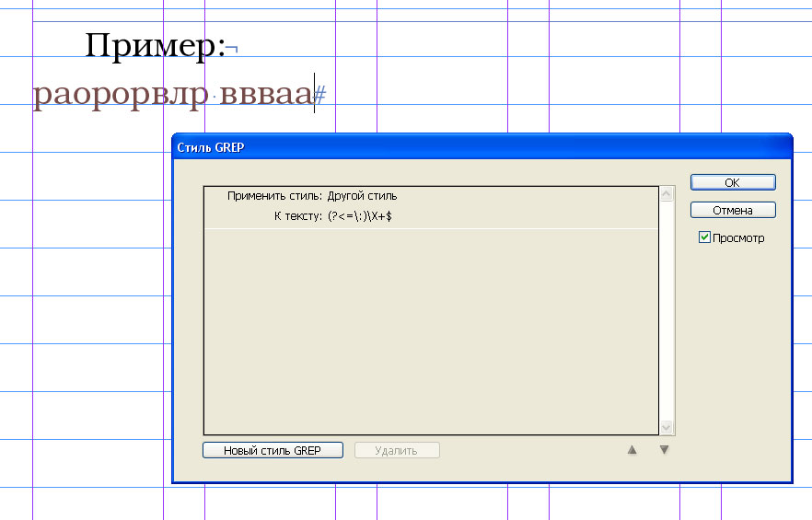Click the end-of-story # marker in the text

(x=320, y=95)
